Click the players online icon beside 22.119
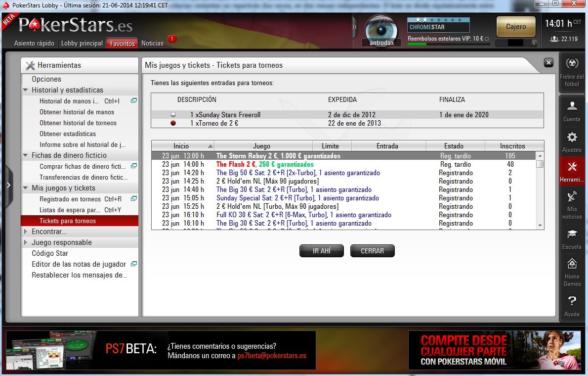The image size is (588, 376). coord(554,39)
